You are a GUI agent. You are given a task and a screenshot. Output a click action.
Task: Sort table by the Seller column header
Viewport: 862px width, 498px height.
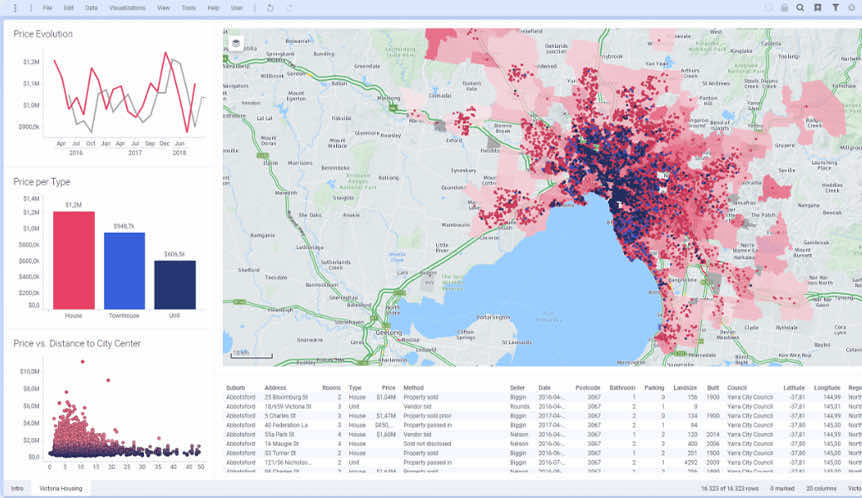coord(517,388)
